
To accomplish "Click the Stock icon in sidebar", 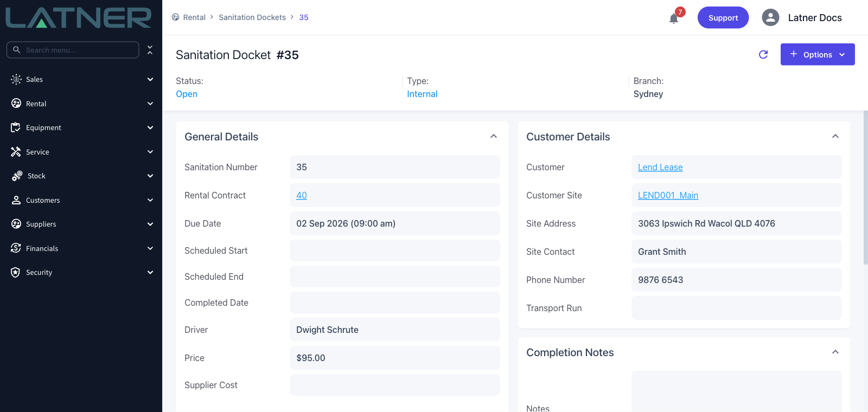I will point(17,176).
